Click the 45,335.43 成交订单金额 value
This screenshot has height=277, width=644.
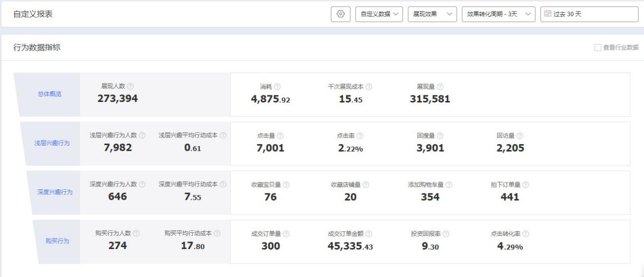pos(351,246)
